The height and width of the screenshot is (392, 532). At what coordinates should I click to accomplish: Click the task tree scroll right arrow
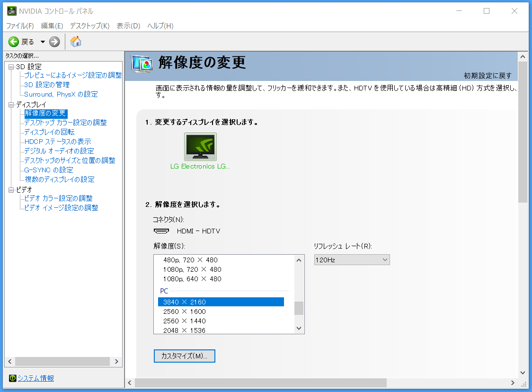116,361
